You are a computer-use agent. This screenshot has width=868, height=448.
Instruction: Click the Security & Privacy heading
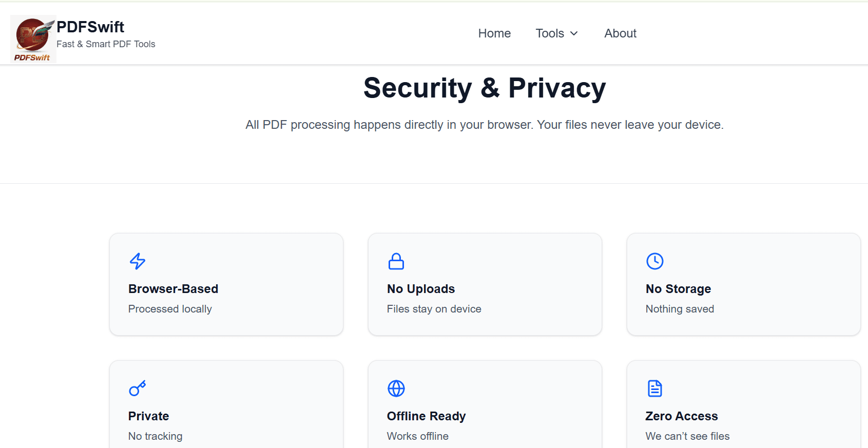click(485, 88)
